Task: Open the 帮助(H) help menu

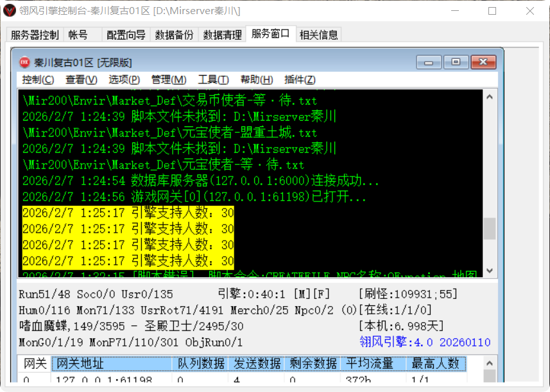Action: point(255,79)
